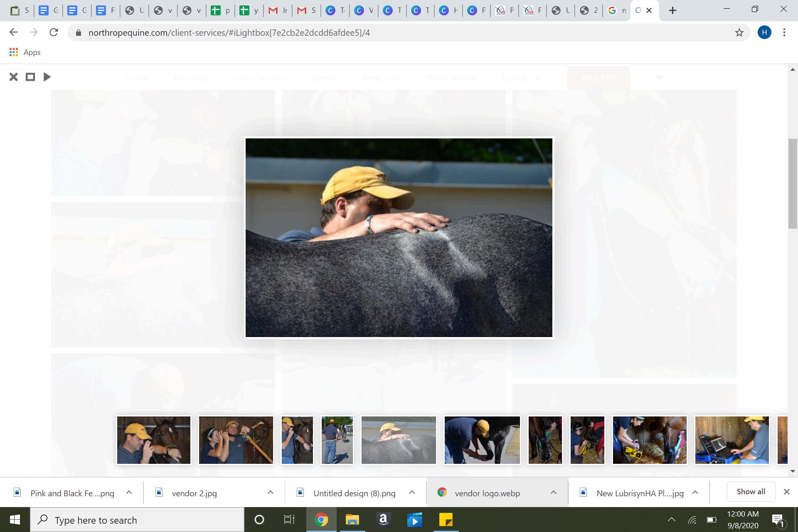
Task: Switch to the Google tab
Action: coord(617,10)
